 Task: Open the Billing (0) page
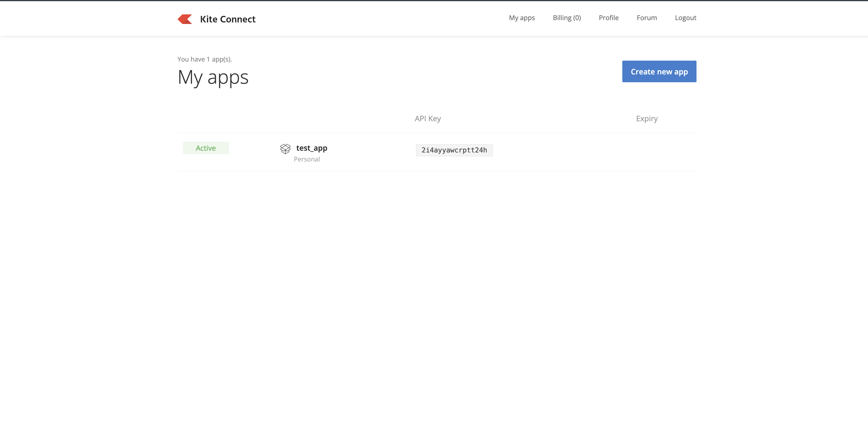567,18
